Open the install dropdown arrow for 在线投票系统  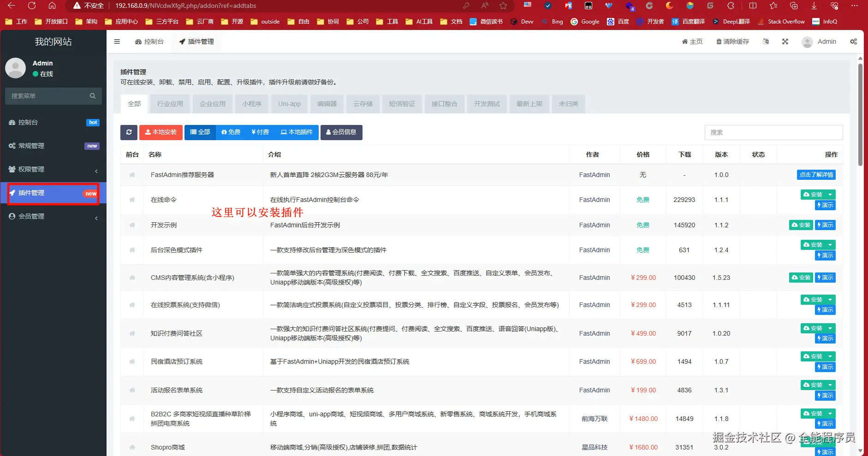[x=830, y=300]
